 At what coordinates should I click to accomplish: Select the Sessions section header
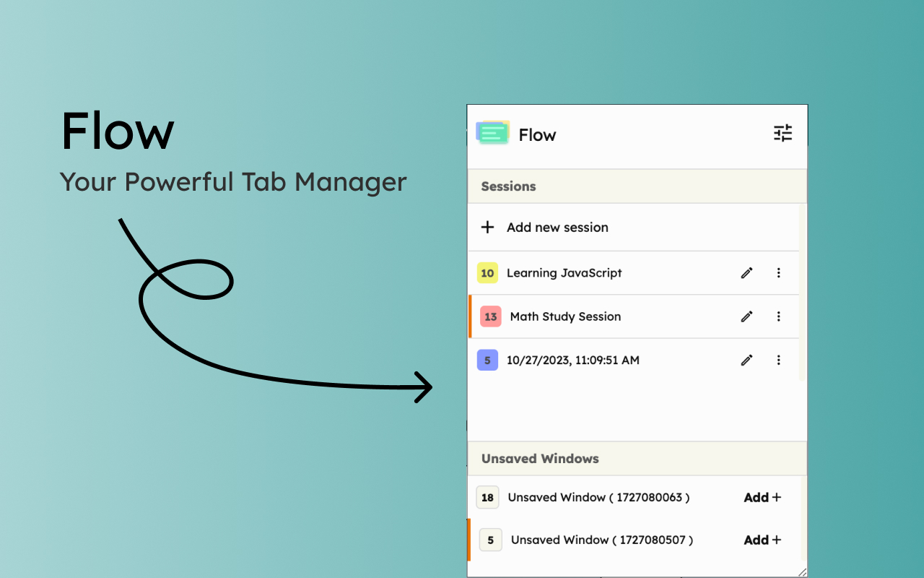click(508, 186)
